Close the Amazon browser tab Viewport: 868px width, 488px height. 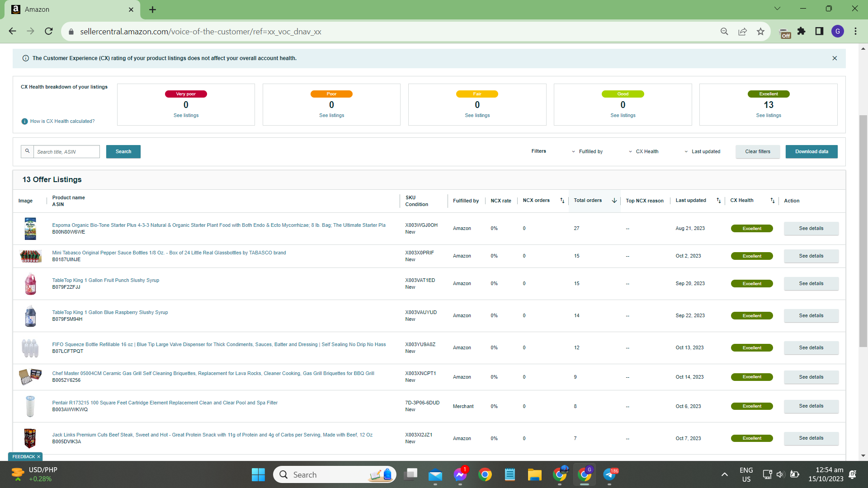(131, 9)
